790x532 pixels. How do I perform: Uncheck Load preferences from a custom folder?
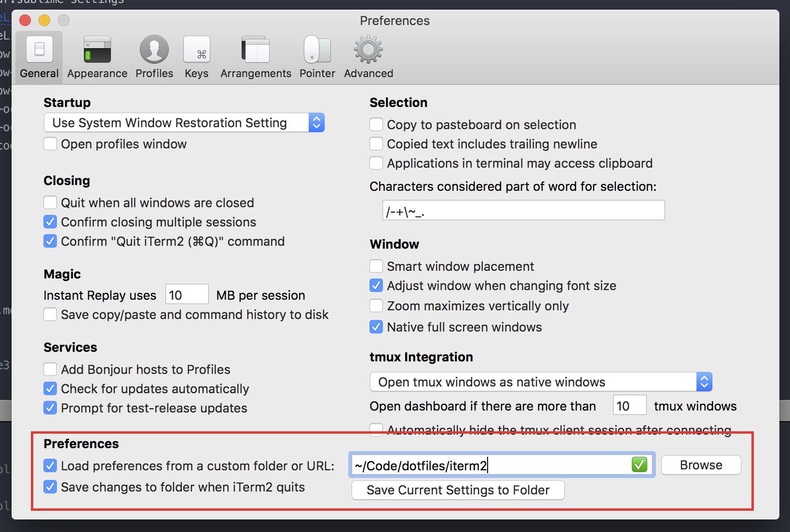pos(50,465)
